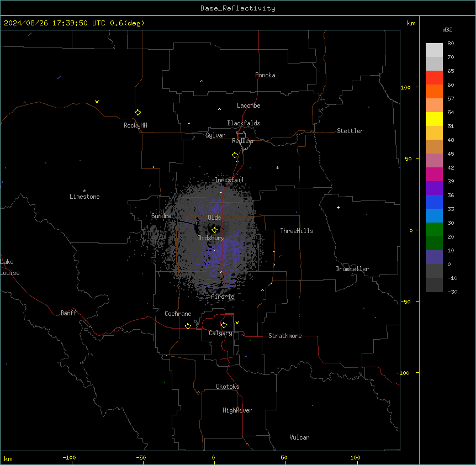Select the purple 39-36 dBZ legend swatch

pyautogui.click(x=434, y=188)
